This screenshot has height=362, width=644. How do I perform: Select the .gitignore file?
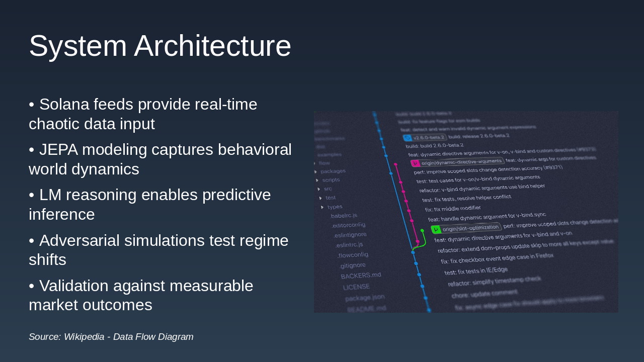coord(352,265)
